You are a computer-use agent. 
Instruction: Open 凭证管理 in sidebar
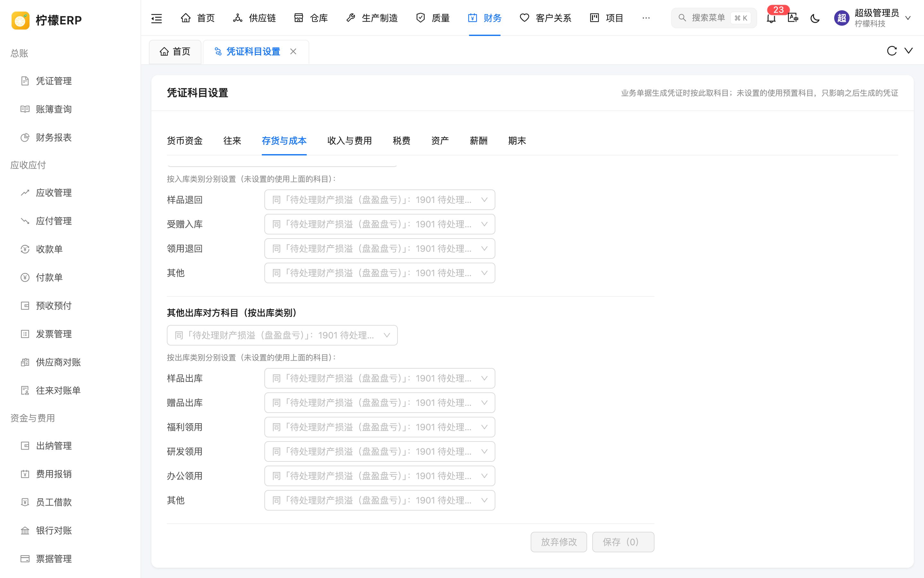[x=54, y=81]
